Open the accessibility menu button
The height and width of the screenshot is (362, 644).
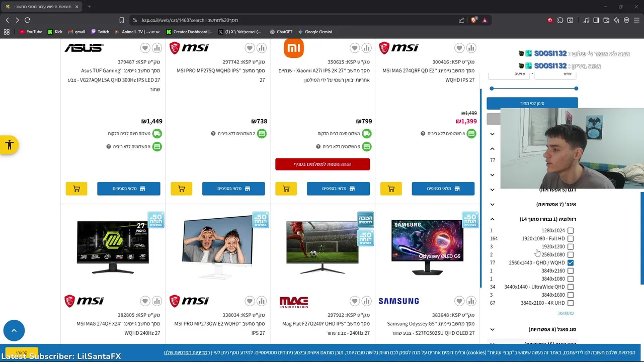(x=9, y=145)
